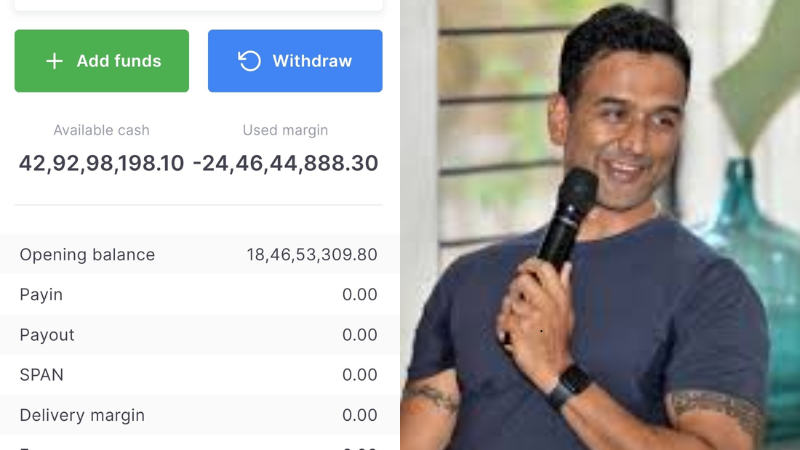Click the Used margin label
The image size is (800, 450).
(x=285, y=130)
